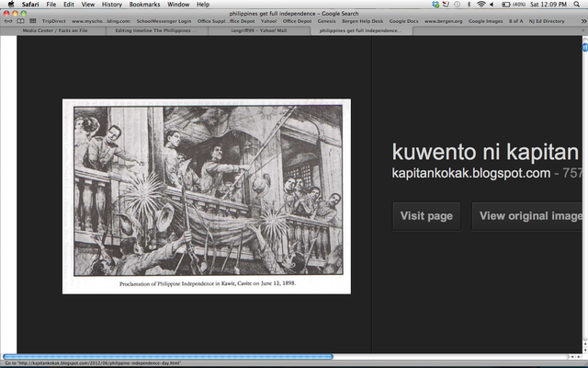Screen dimensions: 588x368
Task: Open the Genesis bookmark
Action: [327, 21]
